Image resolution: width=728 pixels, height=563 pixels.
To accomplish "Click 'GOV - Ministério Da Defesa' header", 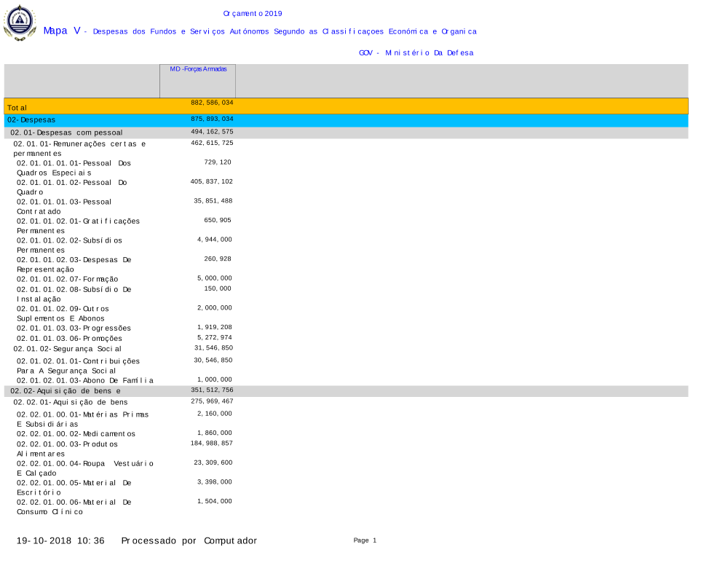I will (x=416, y=53).
